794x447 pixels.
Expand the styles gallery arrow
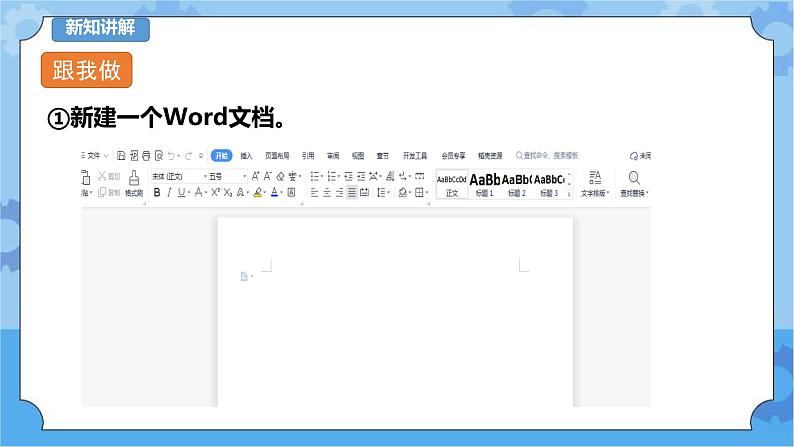[569, 194]
